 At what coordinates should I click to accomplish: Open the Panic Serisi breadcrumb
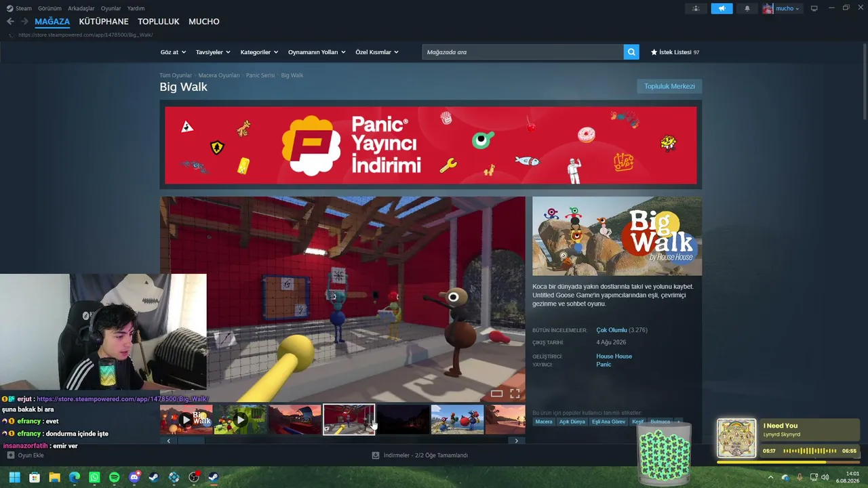pos(260,75)
